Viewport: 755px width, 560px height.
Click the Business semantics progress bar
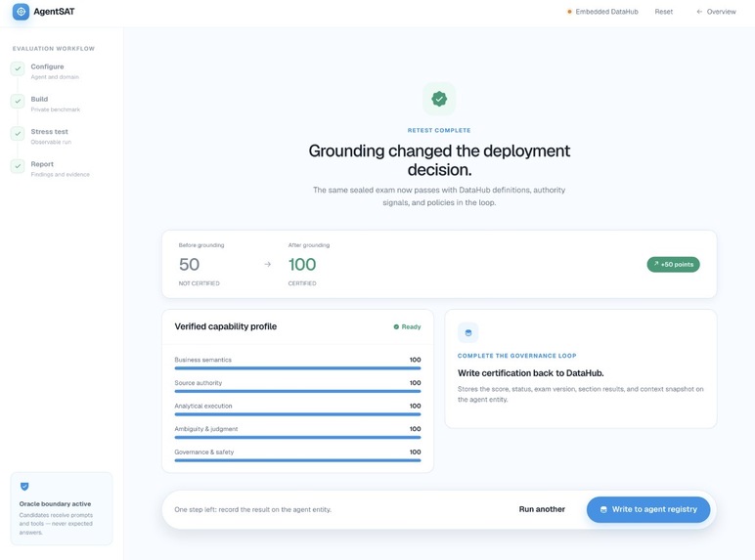point(297,368)
